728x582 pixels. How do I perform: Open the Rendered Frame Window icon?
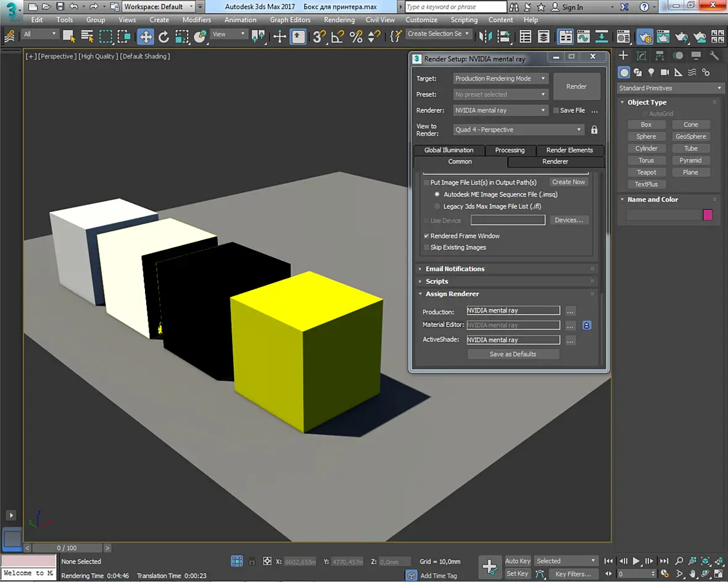click(x=663, y=36)
